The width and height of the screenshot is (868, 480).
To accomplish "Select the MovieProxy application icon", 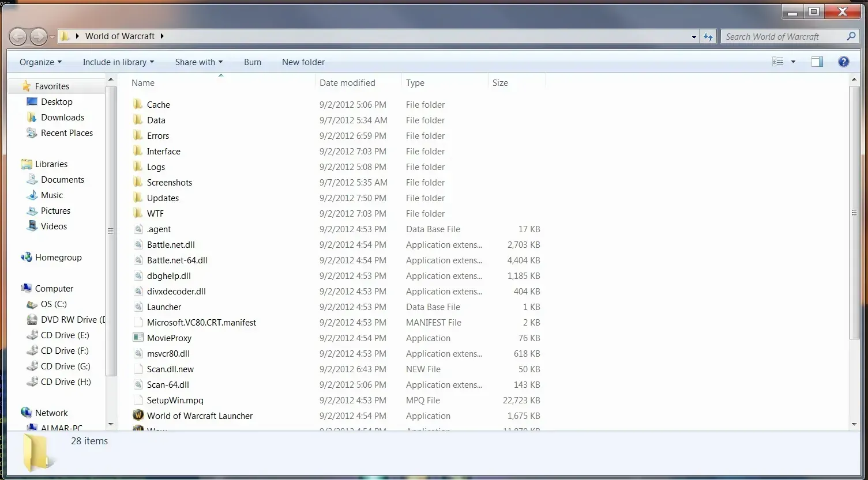I will (x=138, y=338).
